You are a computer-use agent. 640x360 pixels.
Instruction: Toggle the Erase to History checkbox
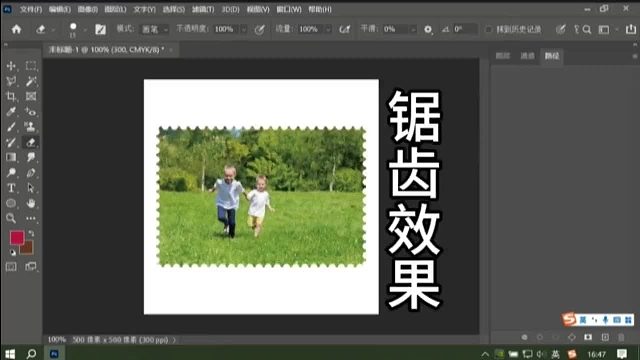click(x=488, y=29)
